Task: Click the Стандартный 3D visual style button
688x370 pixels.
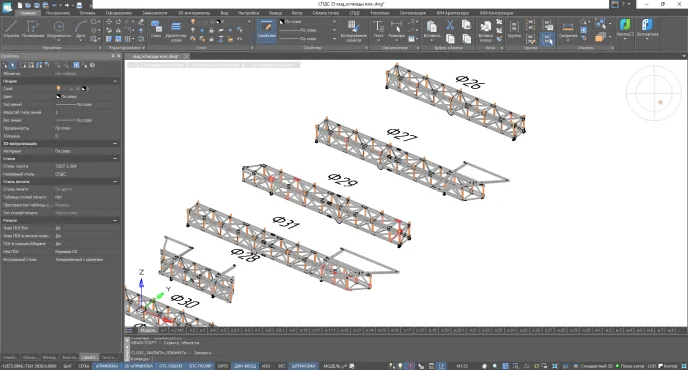Action: point(596,366)
